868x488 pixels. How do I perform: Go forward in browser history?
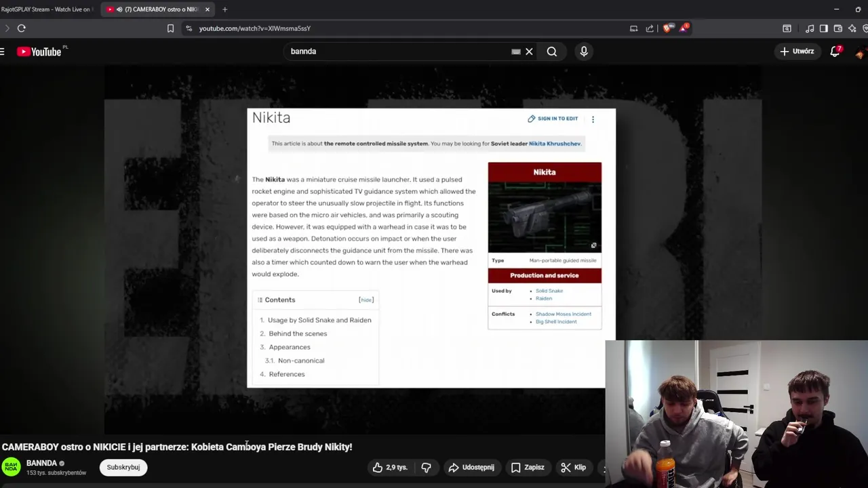pyautogui.click(x=7, y=28)
